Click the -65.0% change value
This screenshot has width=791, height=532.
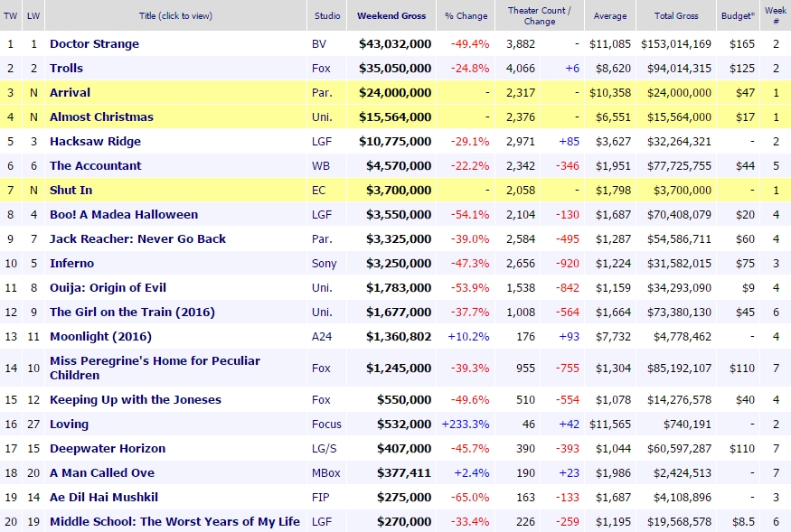click(470, 497)
